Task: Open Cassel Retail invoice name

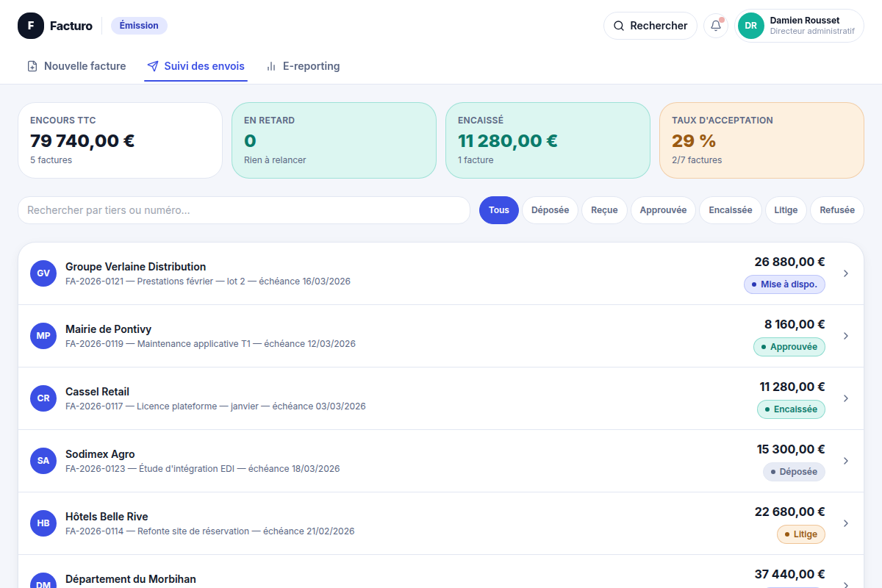Action: (97, 392)
